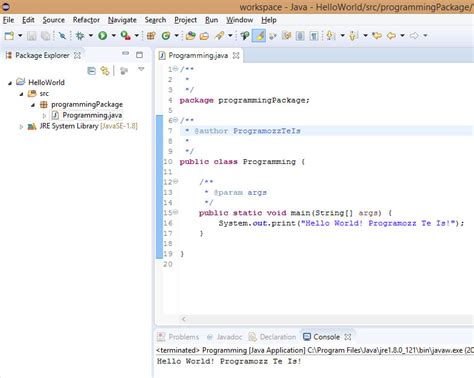Click the Package Explorer tab icon
This screenshot has height=378, width=474.
click(9, 55)
